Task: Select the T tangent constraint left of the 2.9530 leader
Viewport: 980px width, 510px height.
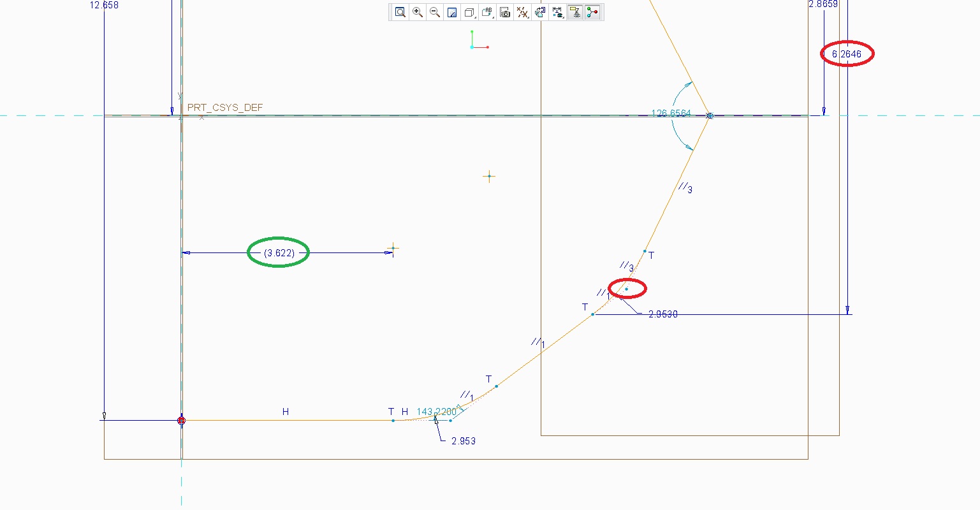Action: pyautogui.click(x=585, y=307)
